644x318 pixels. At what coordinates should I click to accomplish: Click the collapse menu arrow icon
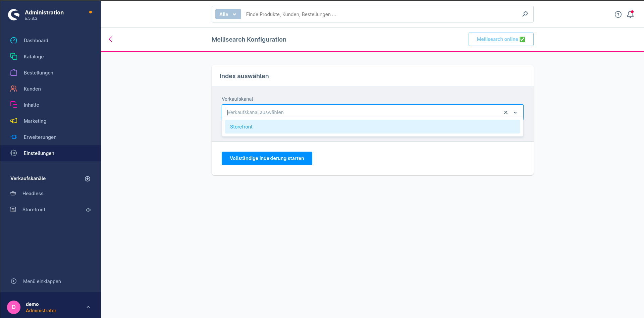[x=14, y=281]
